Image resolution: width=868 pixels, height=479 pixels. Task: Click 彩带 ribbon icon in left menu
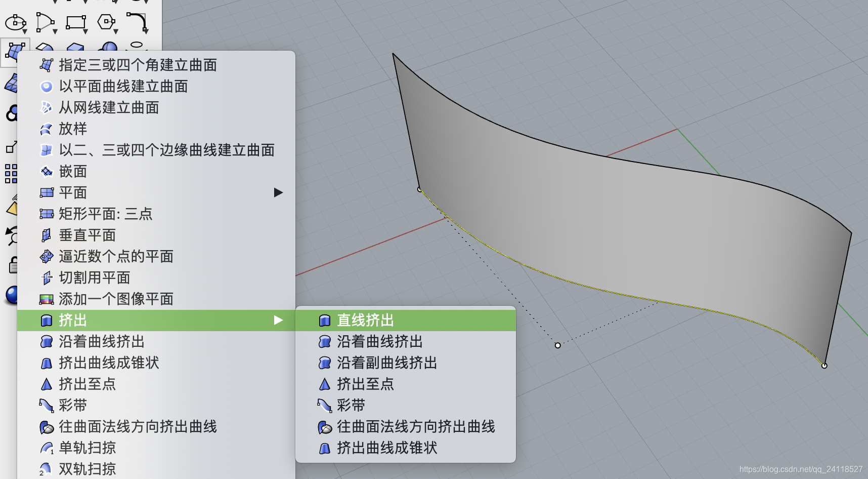tap(47, 405)
